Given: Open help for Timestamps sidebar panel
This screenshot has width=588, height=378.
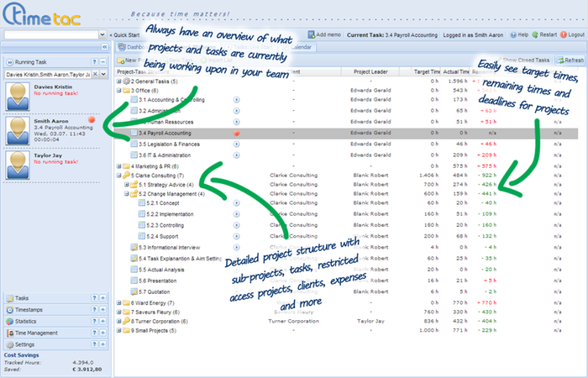Looking at the screenshot, I should point(94,310).
